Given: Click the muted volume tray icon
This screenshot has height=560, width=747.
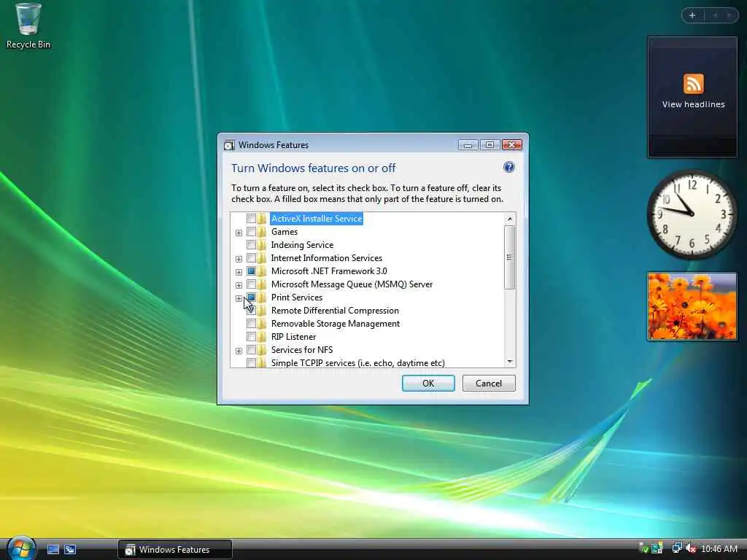Looking at the screenshot, I should 690,549.
